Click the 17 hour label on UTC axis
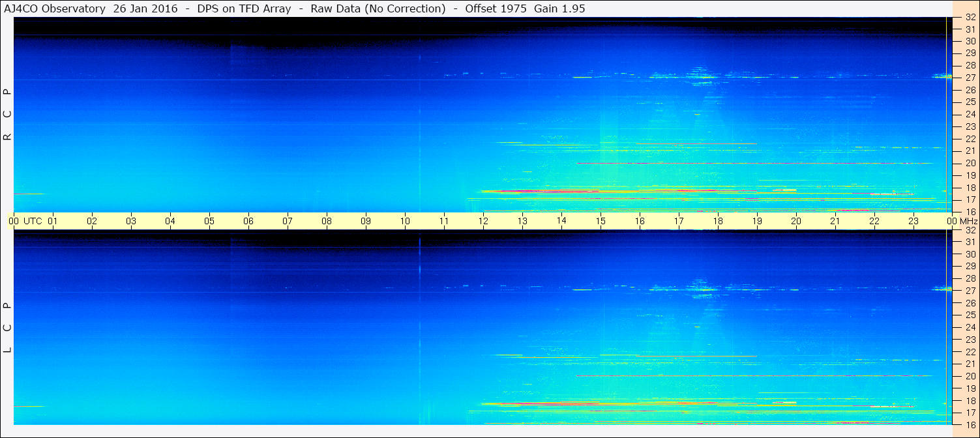Viewport: 980px width, 438px height. point(679,221)
